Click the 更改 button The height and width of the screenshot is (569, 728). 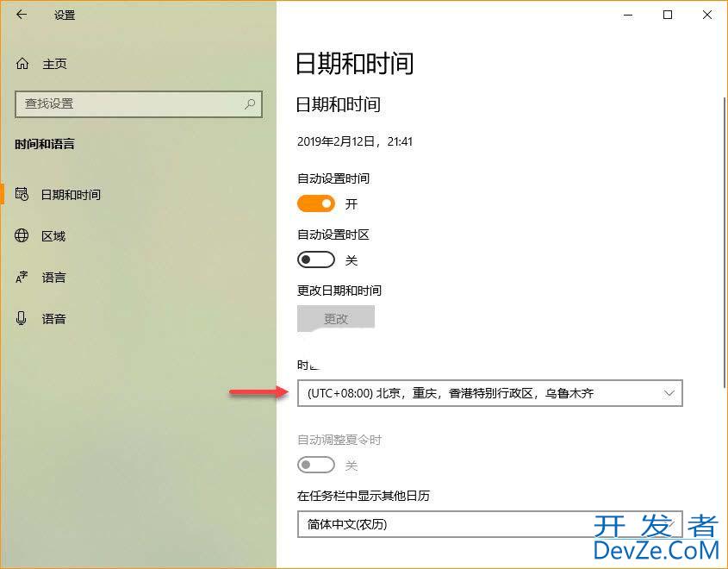pos(336,318)
